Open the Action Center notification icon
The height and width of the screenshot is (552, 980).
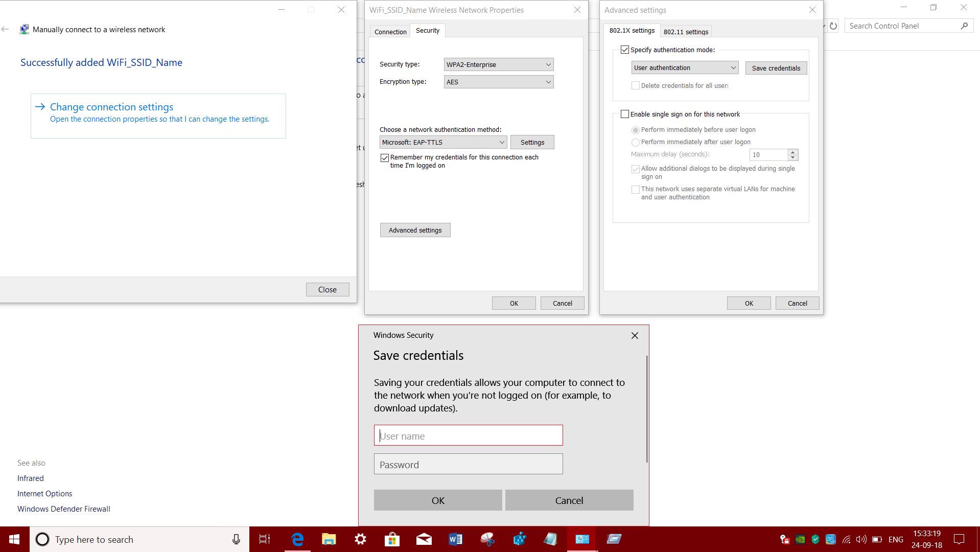coord(959,539)
